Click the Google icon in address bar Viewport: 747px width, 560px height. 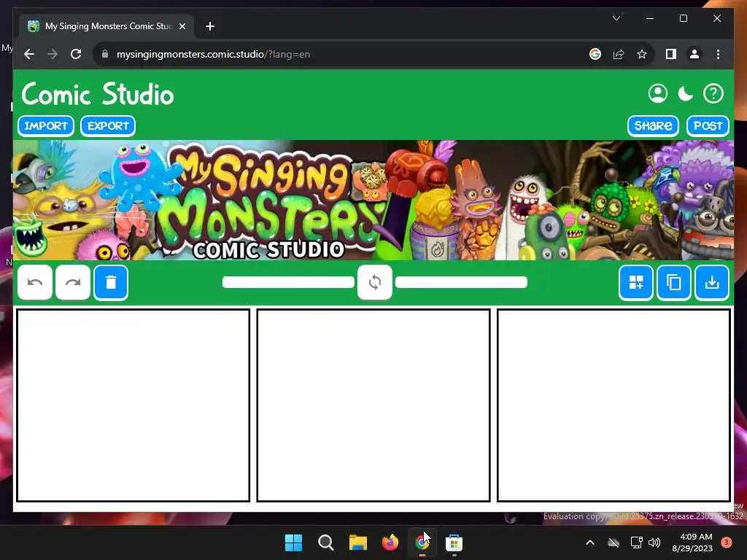pos(595,54)
